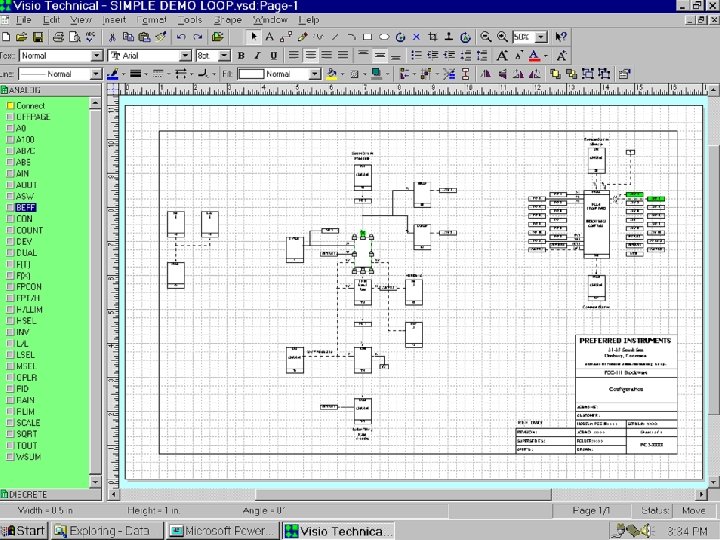Viewport: 720px width, 540px height.
Task: Open the fill style Normal dropdown
Action: click(315, 74)
